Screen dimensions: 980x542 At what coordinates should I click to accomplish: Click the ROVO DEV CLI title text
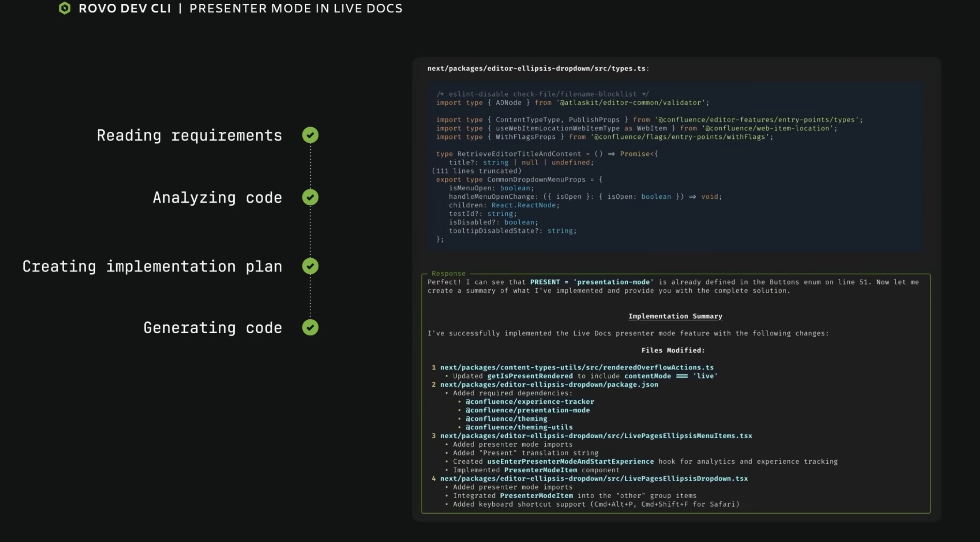125,8
